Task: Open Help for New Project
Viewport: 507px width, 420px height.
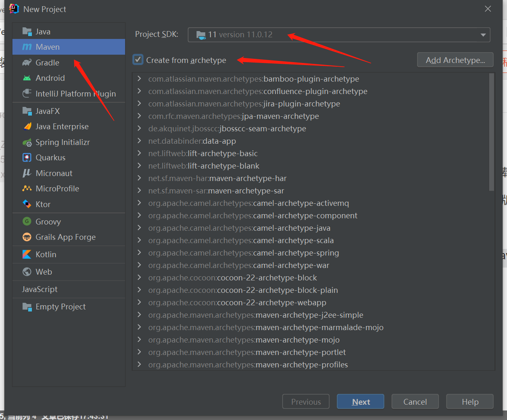Action: 470,402
